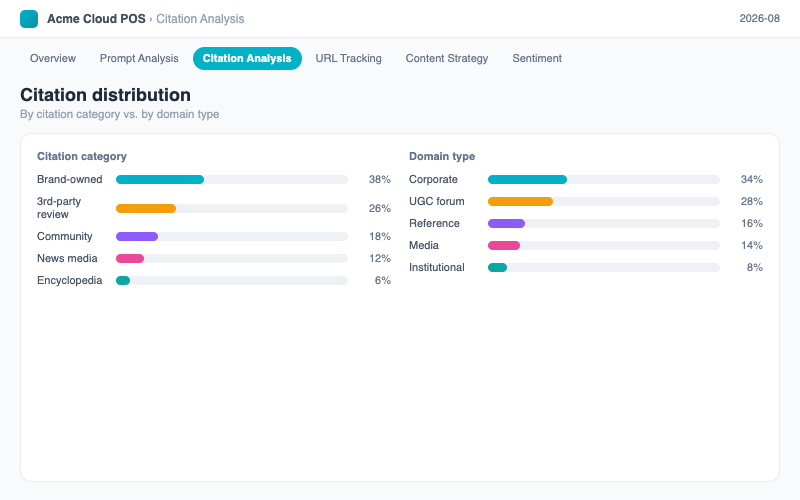Click the Reference label
The width and height of the screenshot is (800, 500).
tap(434, 223)
